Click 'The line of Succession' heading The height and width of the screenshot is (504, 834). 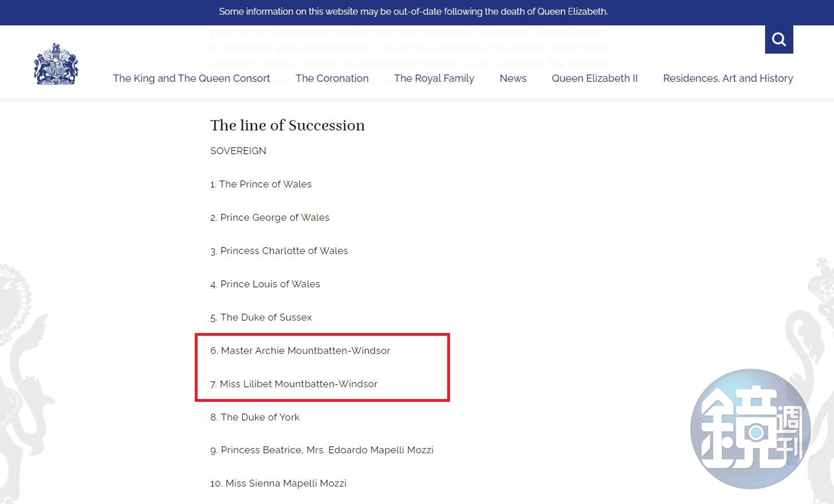pyautogui.click(x=287, y=125)
